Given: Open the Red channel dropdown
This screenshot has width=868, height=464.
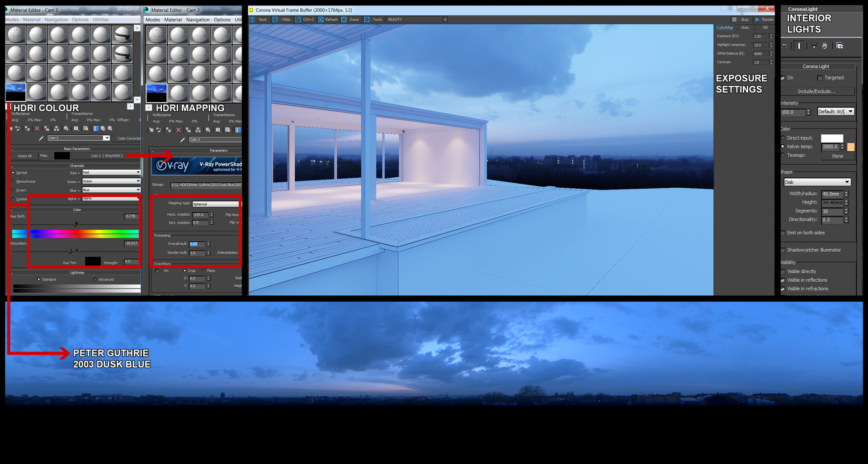Looking at the screenshot, I should pos(111,172).
